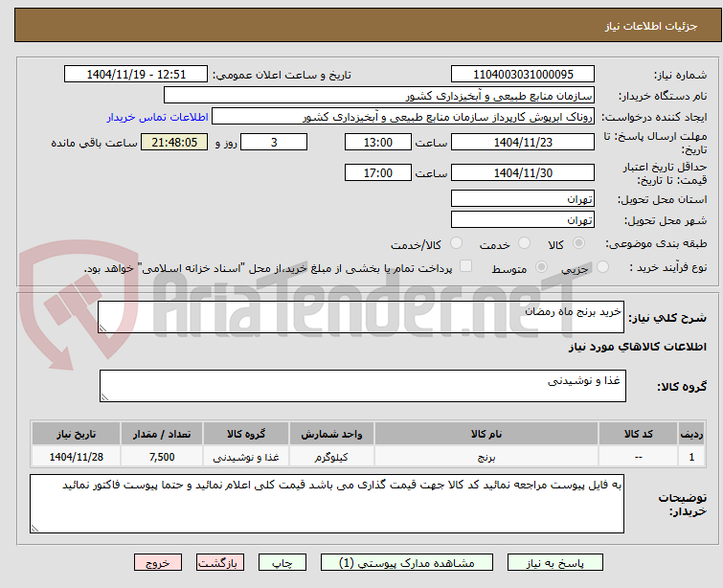This screenshot has width=723, height=588.
Task: Click the گروه کالا textarea resize handle
Action: [x=104, y=397]
